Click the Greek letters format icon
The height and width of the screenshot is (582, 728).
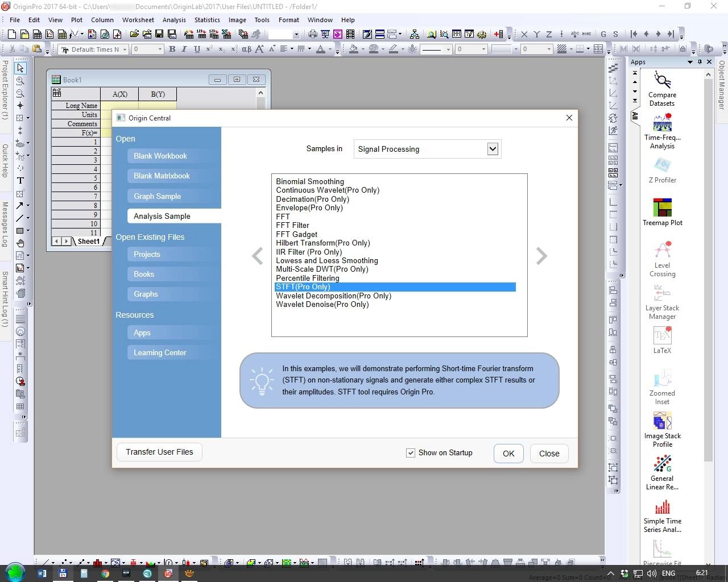tap(246, 49)
